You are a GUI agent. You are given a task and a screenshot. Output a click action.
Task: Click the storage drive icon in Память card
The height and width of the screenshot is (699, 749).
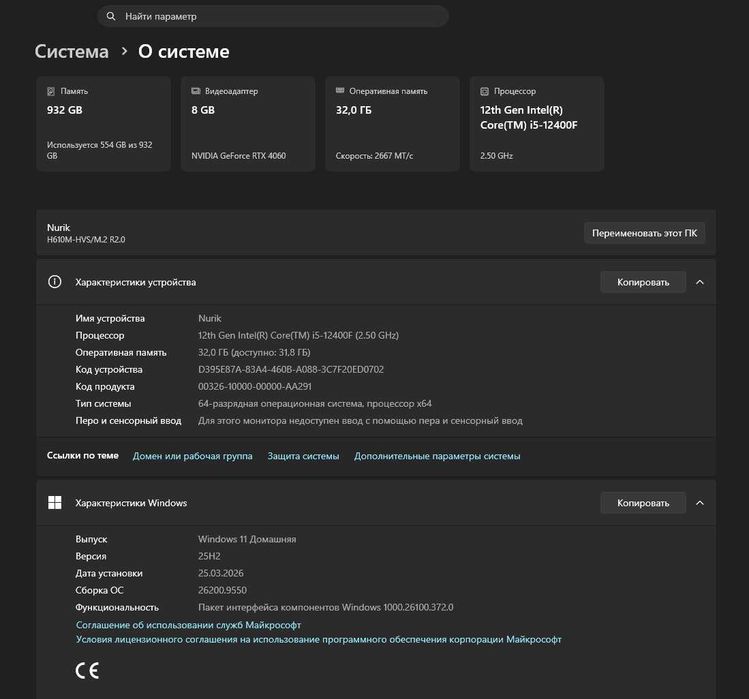[51, 91]
